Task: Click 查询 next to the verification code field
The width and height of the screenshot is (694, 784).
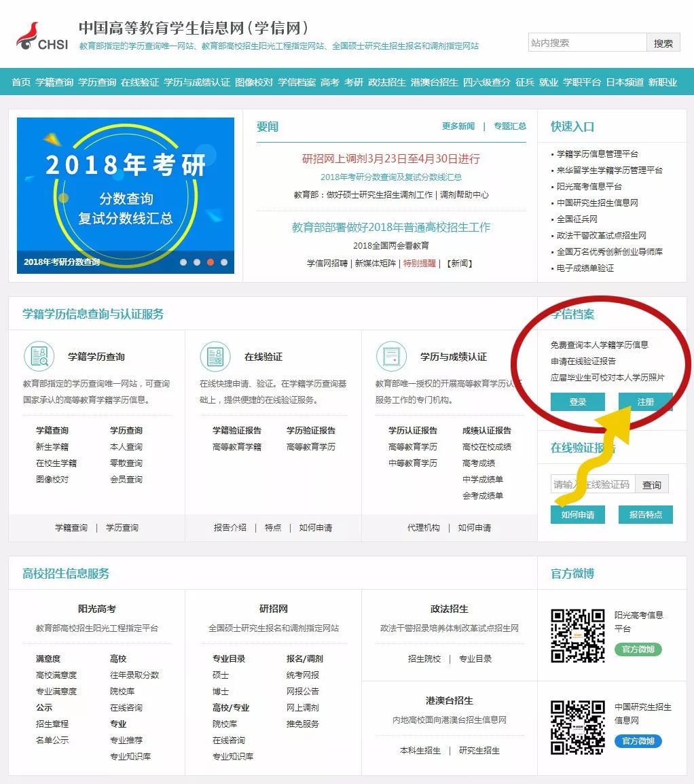Action: [x=651, y=484]
